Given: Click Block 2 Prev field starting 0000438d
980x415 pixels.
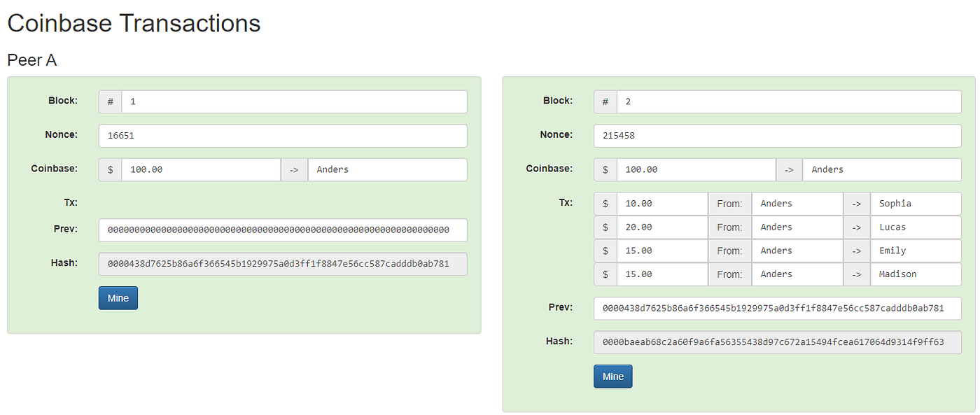Looking at the screenshot, I should tap(778, 308).
